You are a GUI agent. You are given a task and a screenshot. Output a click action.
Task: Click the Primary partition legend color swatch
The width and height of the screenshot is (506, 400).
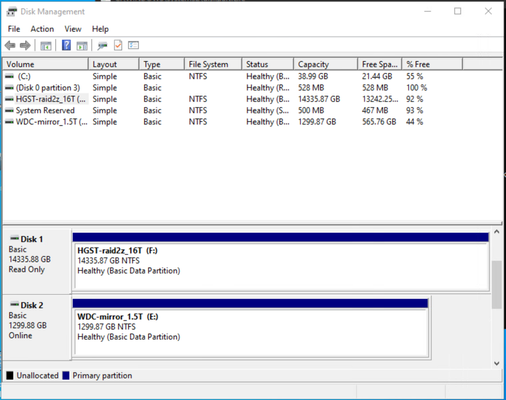click(66, 376)
